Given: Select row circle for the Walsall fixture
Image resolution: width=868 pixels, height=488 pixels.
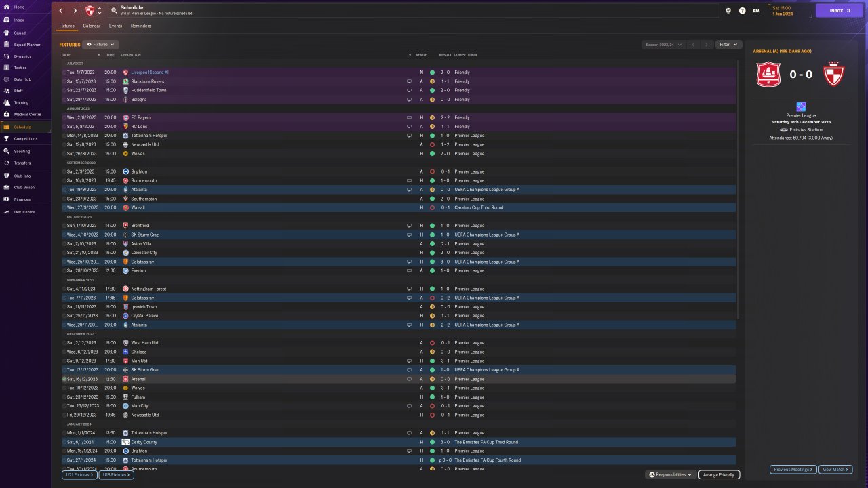Looking at the screenshot, I should point(64,207).
